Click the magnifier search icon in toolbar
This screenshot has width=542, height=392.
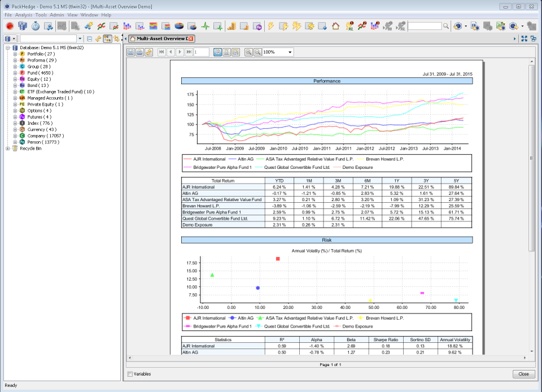(446, 26)
